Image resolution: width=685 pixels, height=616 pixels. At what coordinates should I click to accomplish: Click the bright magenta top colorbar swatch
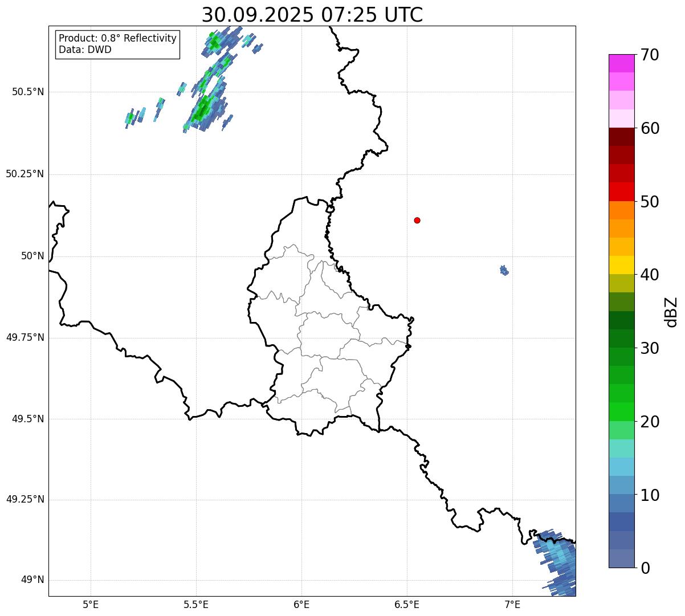pyautogui.click(x=622, y=63)
